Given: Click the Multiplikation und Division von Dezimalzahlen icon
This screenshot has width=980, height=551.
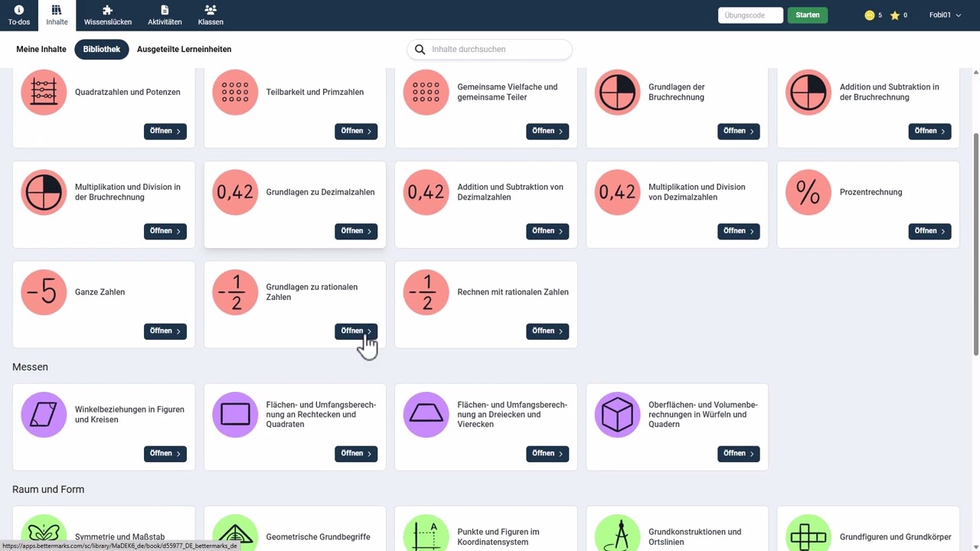Looking at the screenshot, I should coord(618,192).
